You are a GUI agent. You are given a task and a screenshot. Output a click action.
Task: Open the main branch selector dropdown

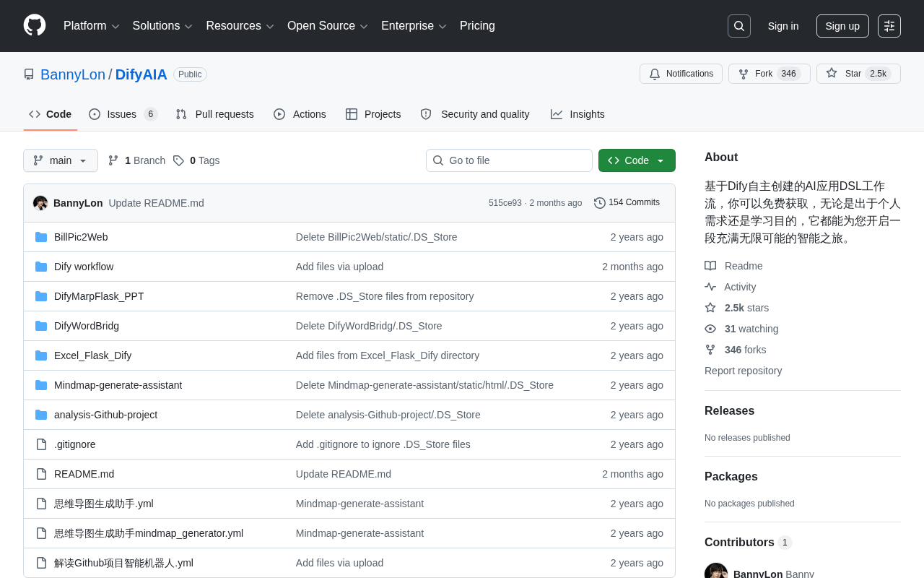(x=61, y=160)
